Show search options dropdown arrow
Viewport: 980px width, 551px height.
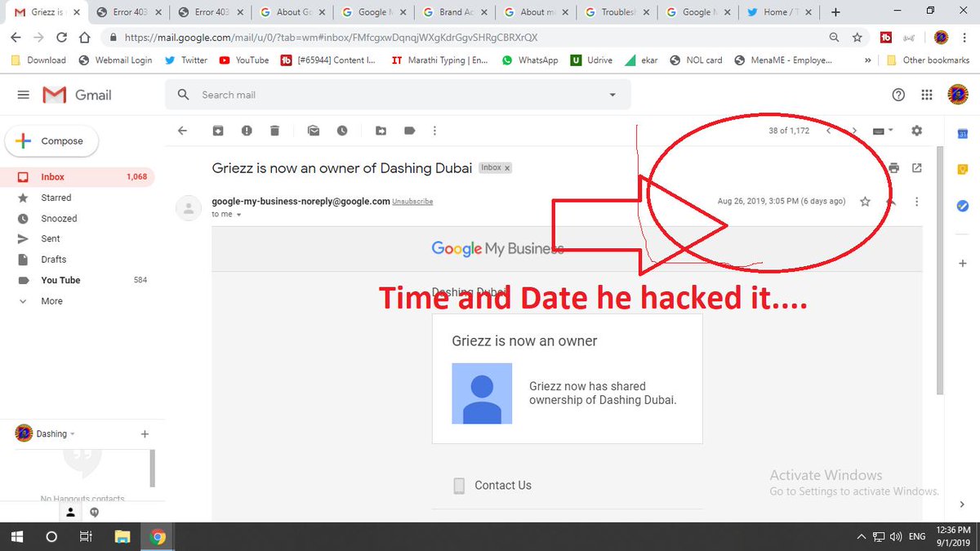pos(612,95)
